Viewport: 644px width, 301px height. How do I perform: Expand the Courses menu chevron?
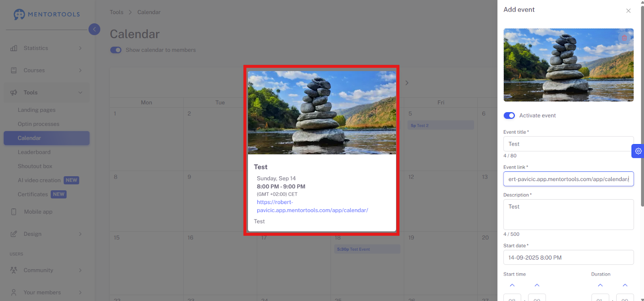click(x=80, y=70)
